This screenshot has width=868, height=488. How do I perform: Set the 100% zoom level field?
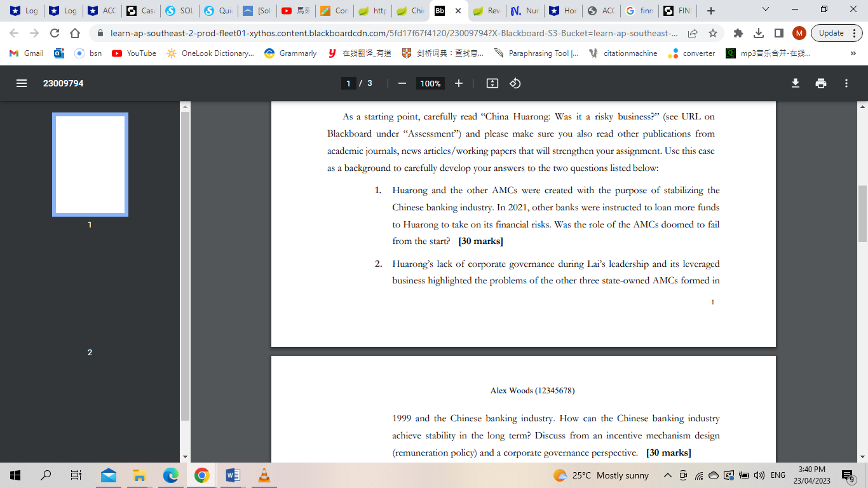[x=430, y=83]
